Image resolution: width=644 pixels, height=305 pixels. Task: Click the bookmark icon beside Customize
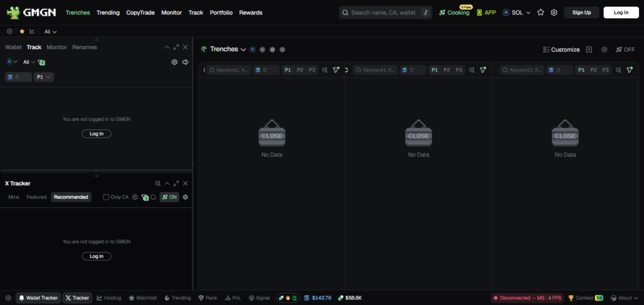(x=589, y=50)
